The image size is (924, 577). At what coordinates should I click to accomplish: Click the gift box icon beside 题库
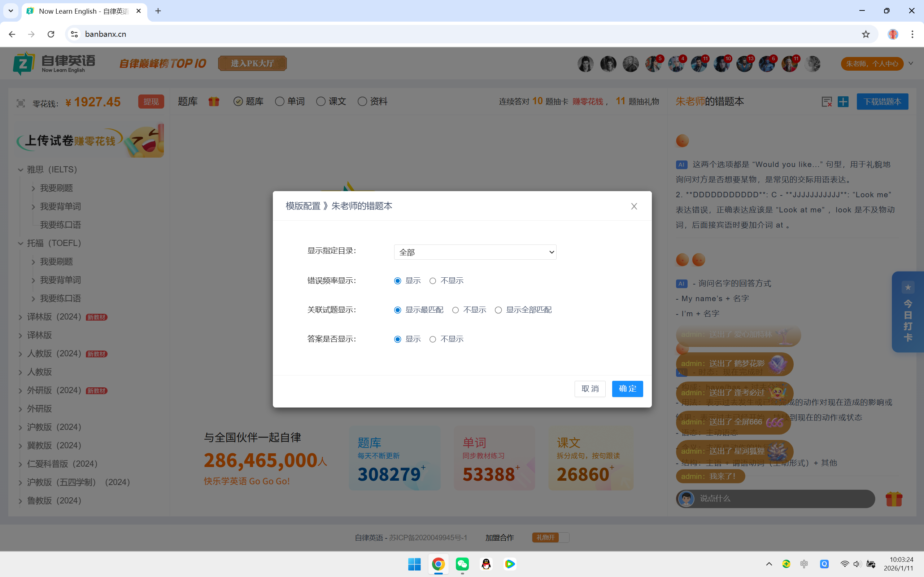pos(214,101)
